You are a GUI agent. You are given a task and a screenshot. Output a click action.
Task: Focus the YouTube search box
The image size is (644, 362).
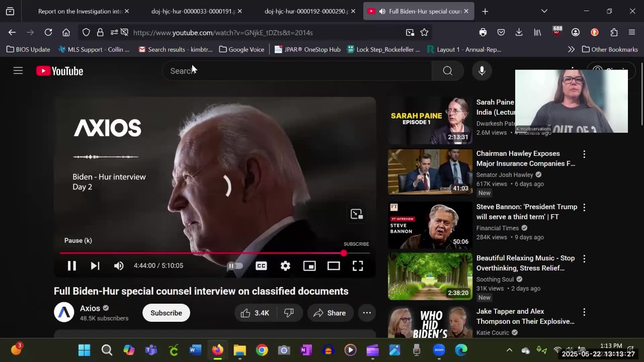pos(297,71)
